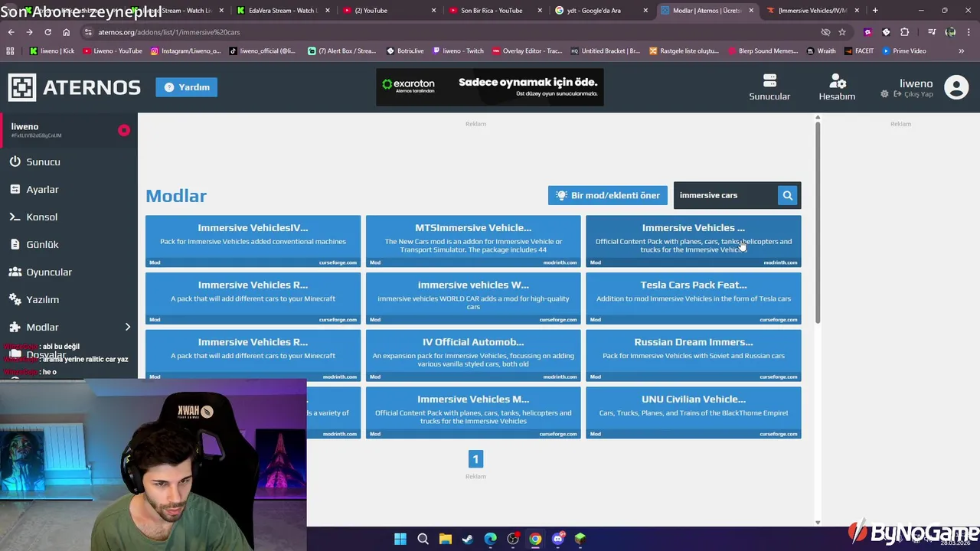
Task: Open the apps grid icon in bookmarks bar
Action: click(10, 51)
